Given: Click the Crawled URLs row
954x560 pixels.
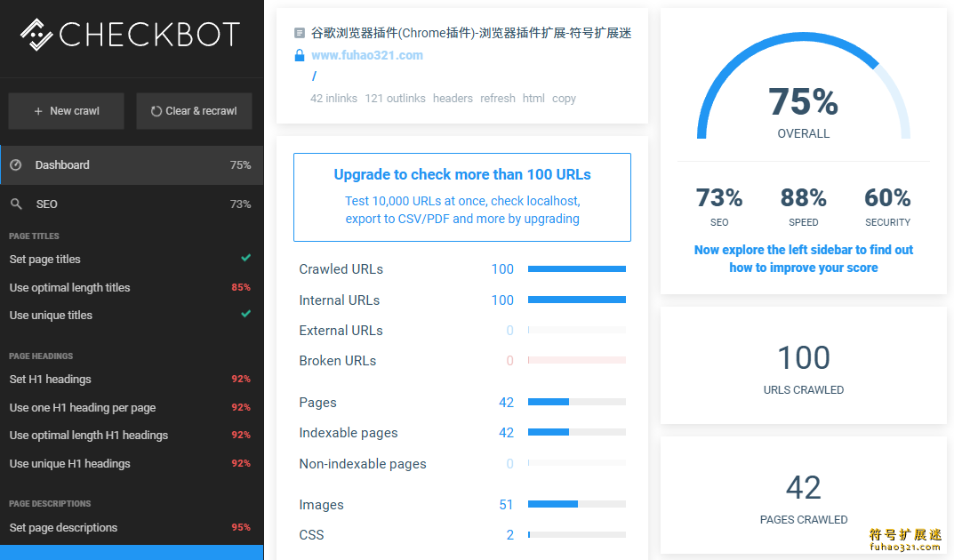Looking at the screenshot, I should tap(461, 268).
